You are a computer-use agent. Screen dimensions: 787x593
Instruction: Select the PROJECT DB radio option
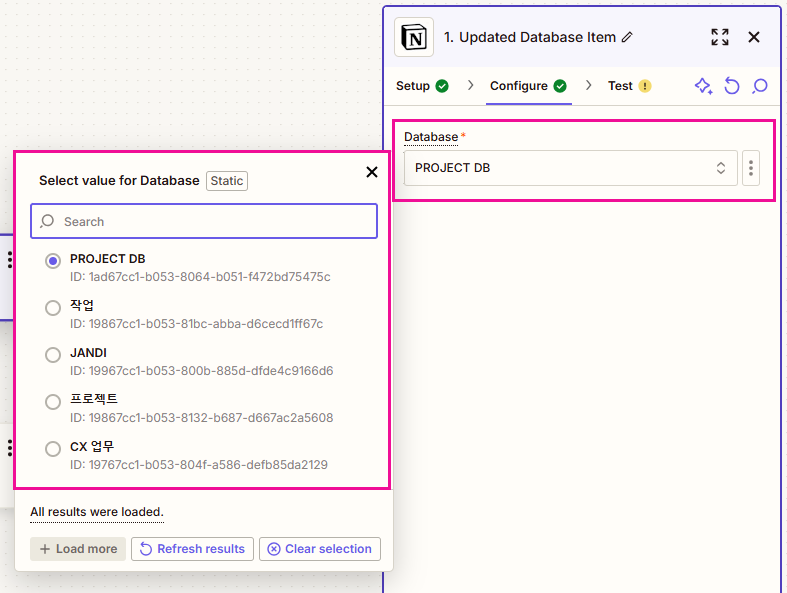coord(53,261)
